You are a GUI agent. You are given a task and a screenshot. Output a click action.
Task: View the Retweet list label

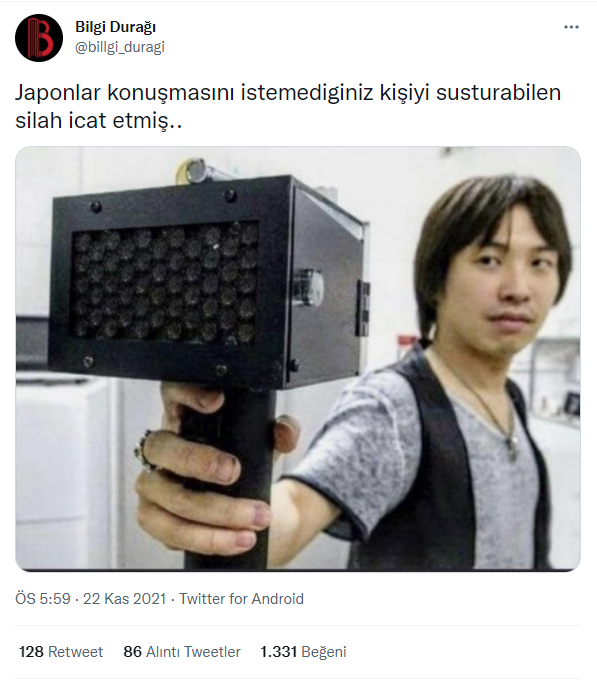click(75, 652)
